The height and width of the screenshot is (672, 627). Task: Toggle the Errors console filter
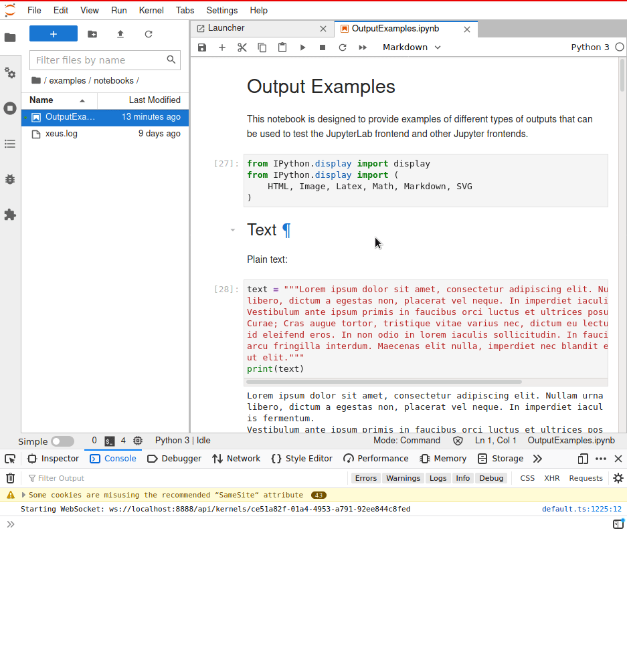366,478
